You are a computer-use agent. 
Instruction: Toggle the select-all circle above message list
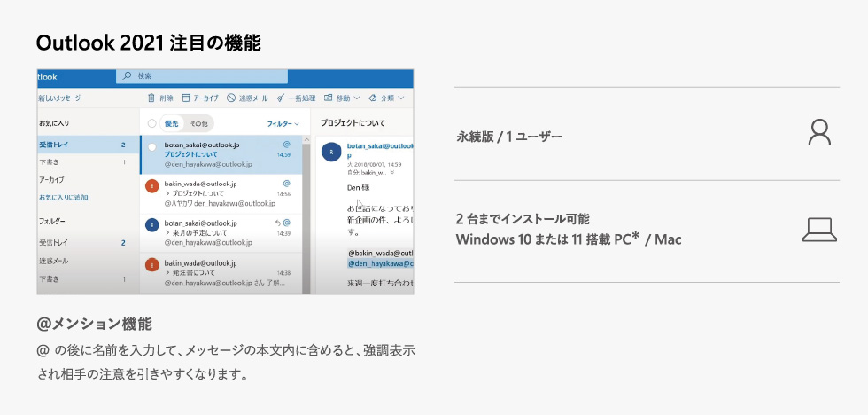click(151, 123)
